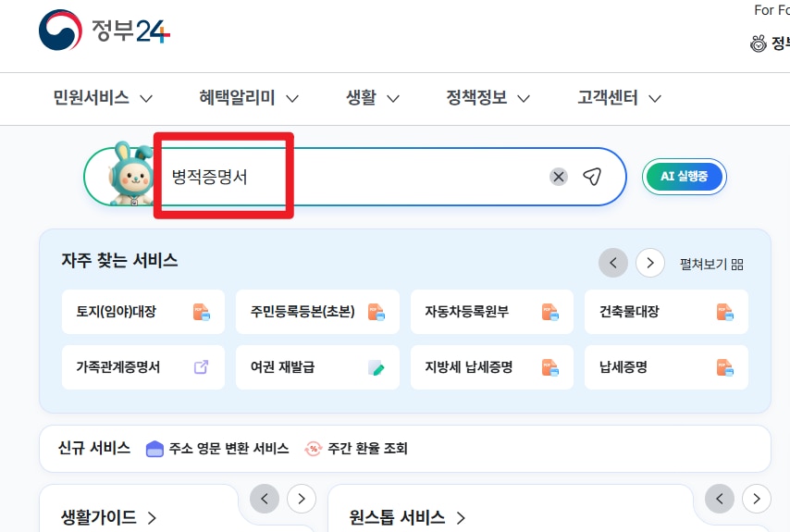790x532 pixels.
Task: Click 여권 재발급 pencil edit icon
Action: pyautogui.click(x=376, y=367)
